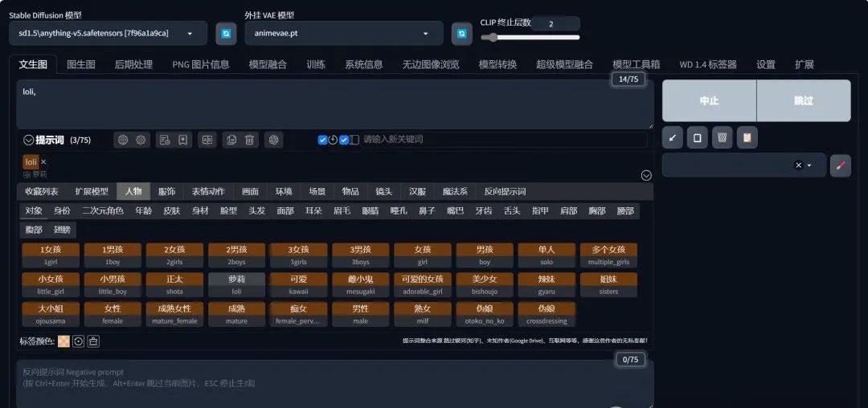Remove the loli keyword tag

point(43,162)
